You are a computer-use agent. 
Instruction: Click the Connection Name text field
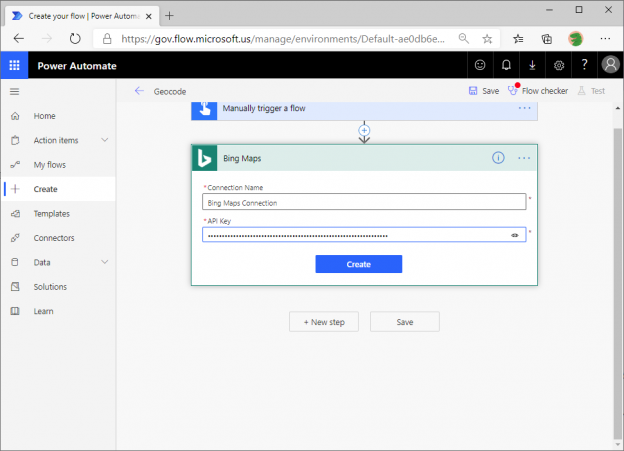click(x=363, y=202)
